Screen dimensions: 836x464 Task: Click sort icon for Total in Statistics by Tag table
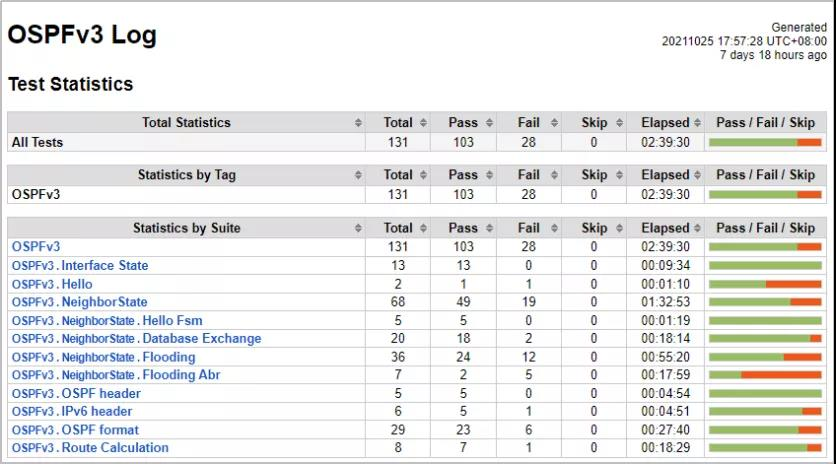coord(424,175)
